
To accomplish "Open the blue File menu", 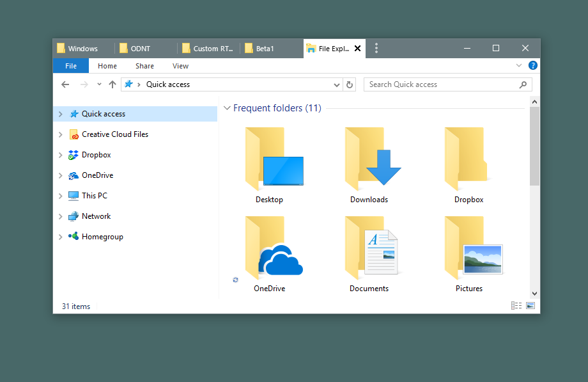I will [70, 65].
